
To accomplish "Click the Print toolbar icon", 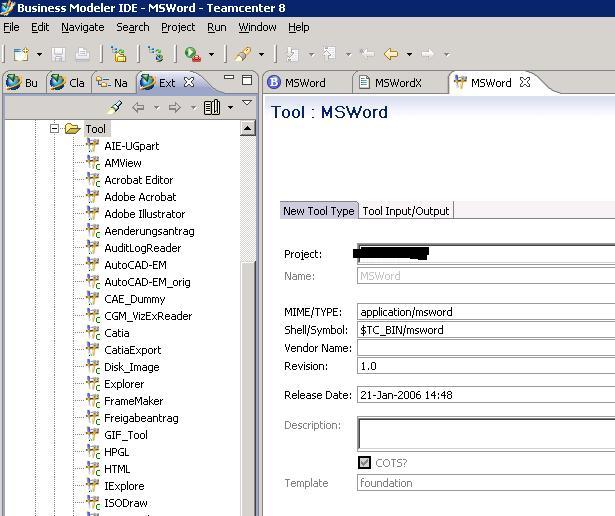I will [82, 54].
